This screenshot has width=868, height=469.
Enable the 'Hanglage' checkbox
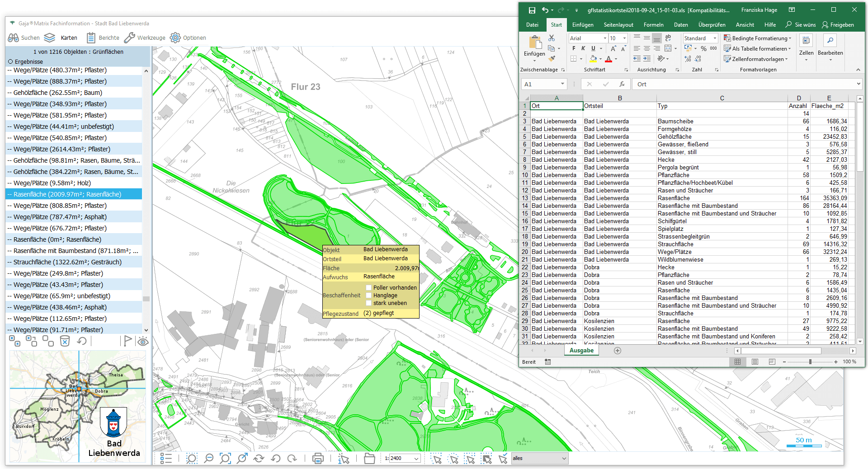click(369, 295)
